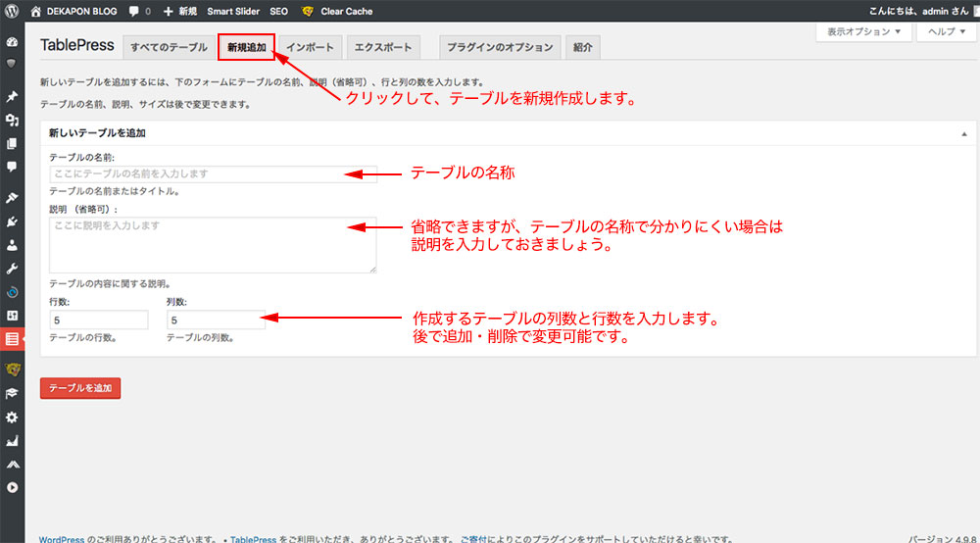Viewport: 980px width, 543px height.
Task: Open Media library sidebar icon
Action: tap(12, 120)
